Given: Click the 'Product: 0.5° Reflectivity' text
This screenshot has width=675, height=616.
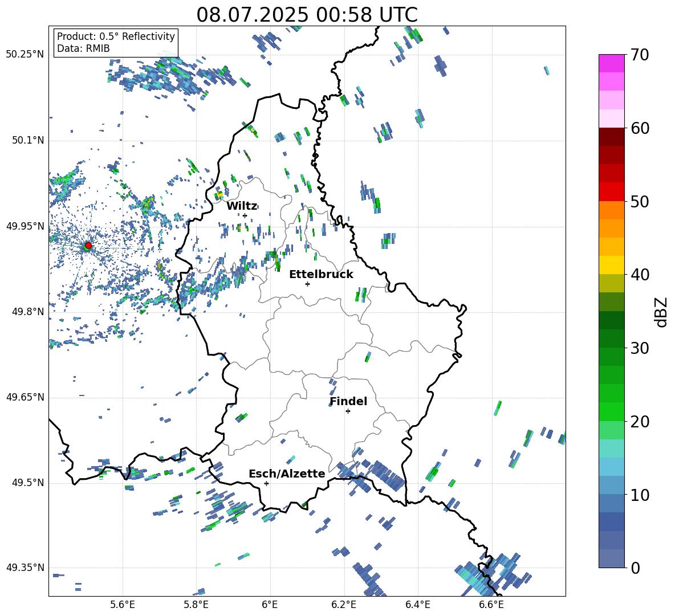Looking at the screenshot, I should tap(116, 36).
